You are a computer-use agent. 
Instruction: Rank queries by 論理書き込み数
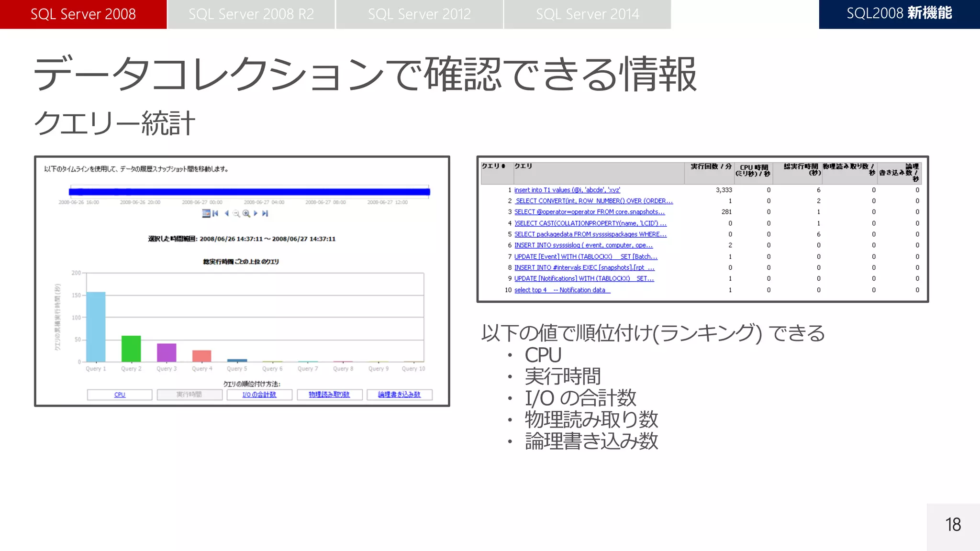tap(399, 395)
